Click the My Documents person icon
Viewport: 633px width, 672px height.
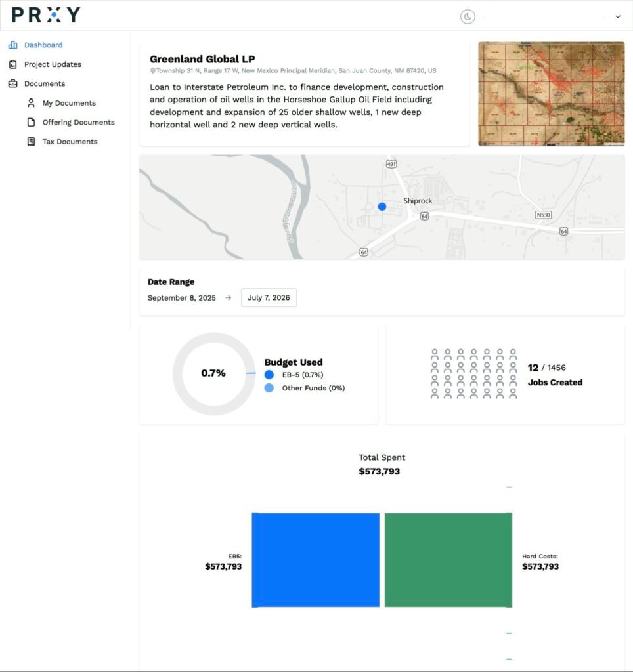pos(31,103)
